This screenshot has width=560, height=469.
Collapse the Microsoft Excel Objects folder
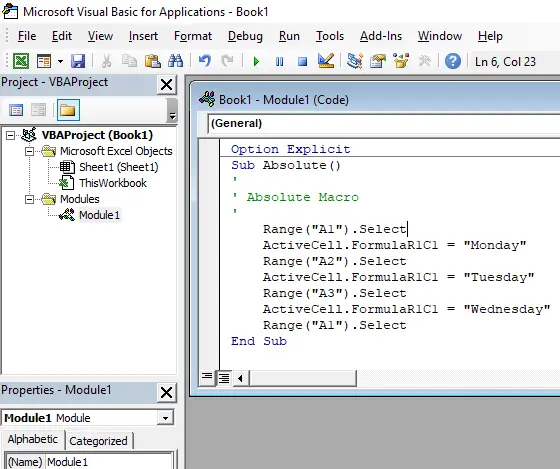point(30,151)
